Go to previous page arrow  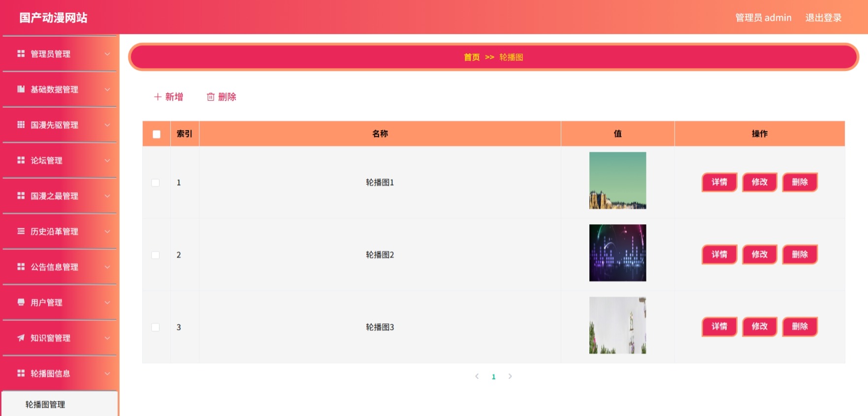(477, 376)
